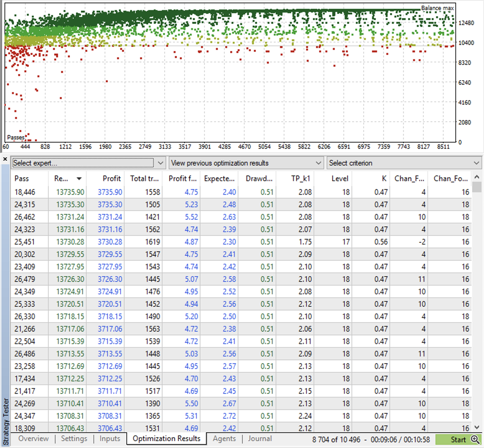Viewport: 484px width, 448px height.
Task: Close the Strategy Tester panel
Action: [x=5, y=159]
